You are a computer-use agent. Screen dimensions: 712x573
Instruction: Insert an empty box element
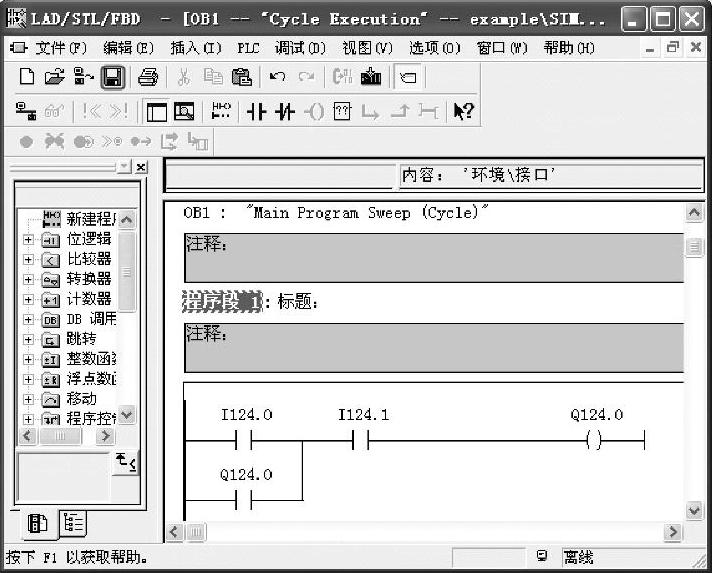pos(342,111)
